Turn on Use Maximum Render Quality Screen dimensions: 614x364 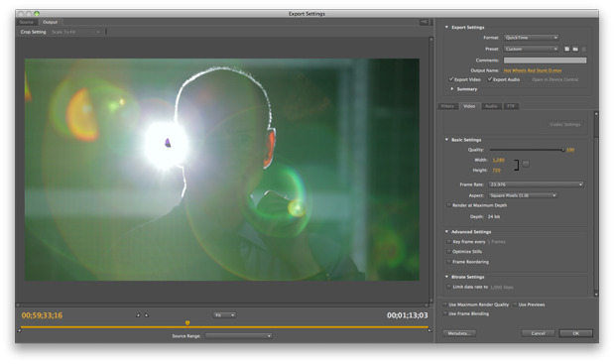click(x=445, y=304)
